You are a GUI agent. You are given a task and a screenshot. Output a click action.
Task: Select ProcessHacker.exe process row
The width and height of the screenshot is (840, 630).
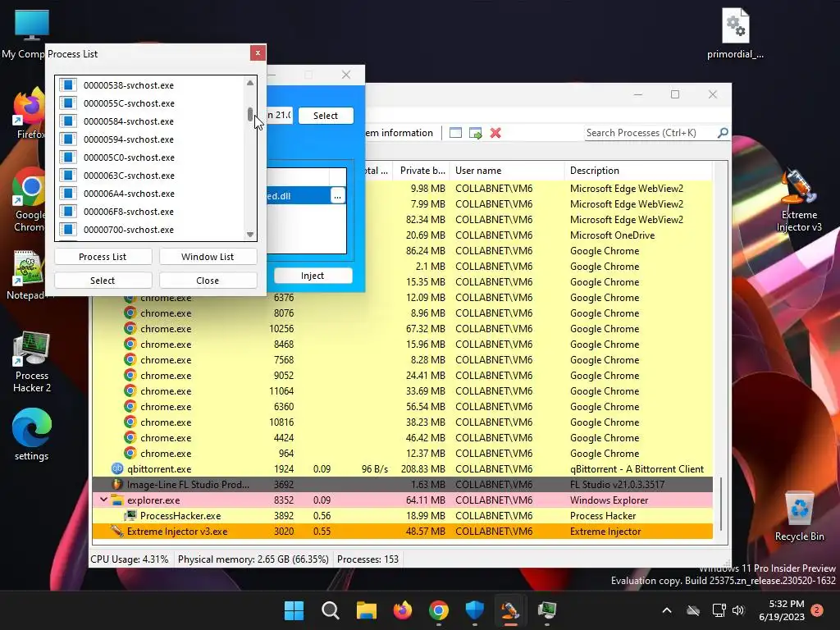(402, 515)
